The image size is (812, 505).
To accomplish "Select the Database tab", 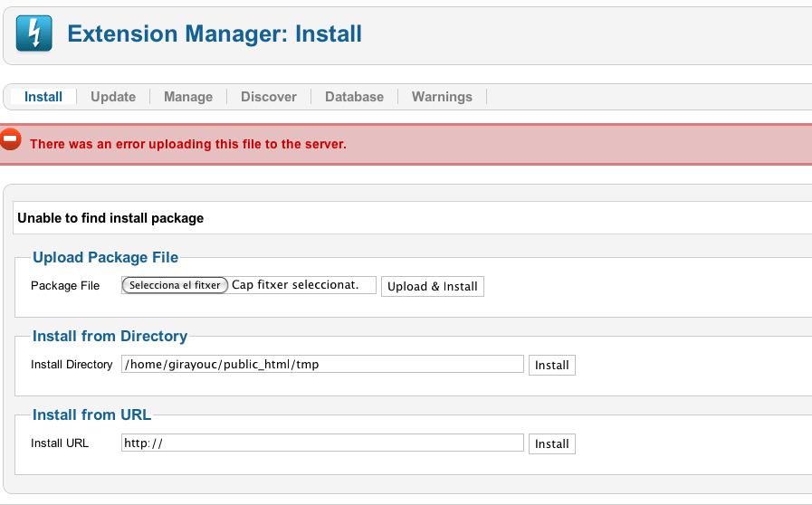I will point(354,97).
